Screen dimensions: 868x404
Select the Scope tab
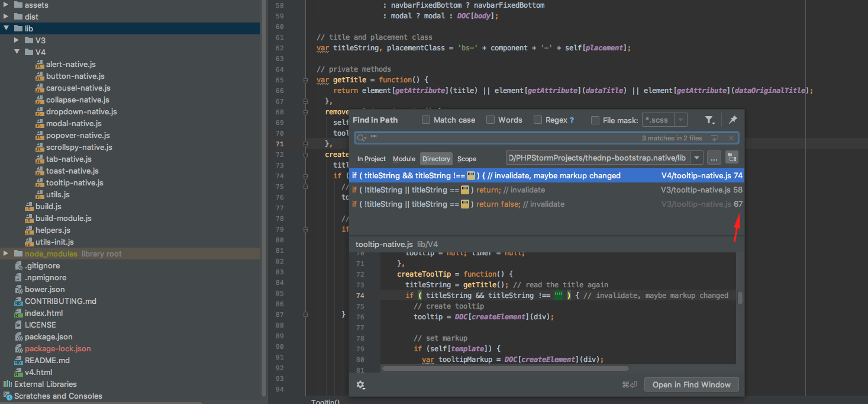467,159
